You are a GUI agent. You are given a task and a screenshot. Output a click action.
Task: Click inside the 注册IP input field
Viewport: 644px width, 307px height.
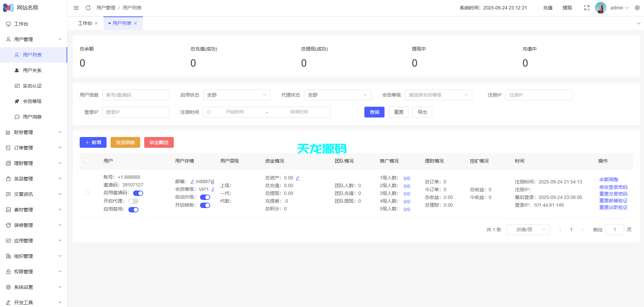click(x=538, y=95)
